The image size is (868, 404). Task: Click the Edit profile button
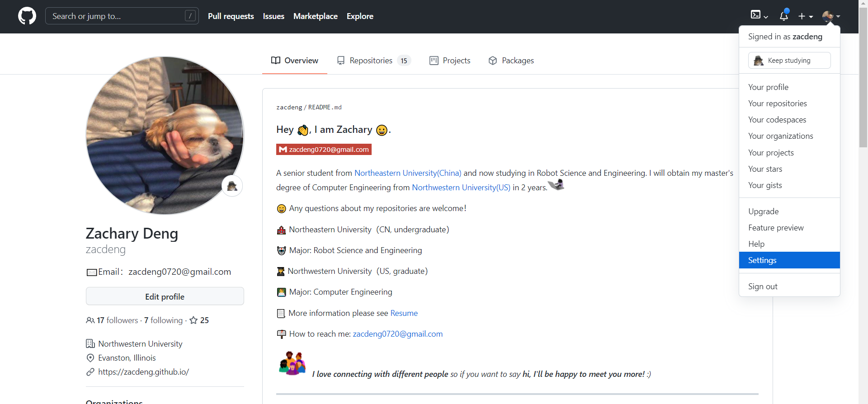[165, 296]
